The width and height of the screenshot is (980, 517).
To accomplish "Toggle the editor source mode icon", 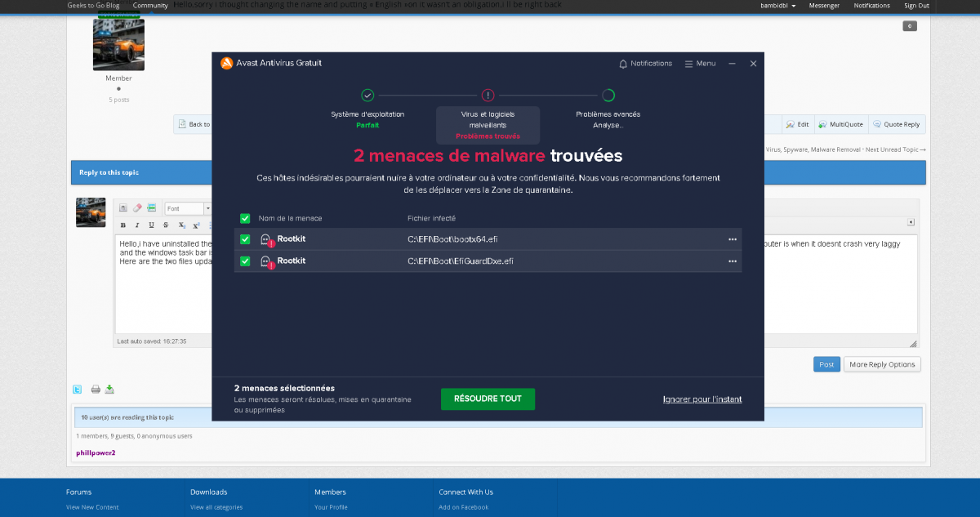I will [x=123, y=208].
